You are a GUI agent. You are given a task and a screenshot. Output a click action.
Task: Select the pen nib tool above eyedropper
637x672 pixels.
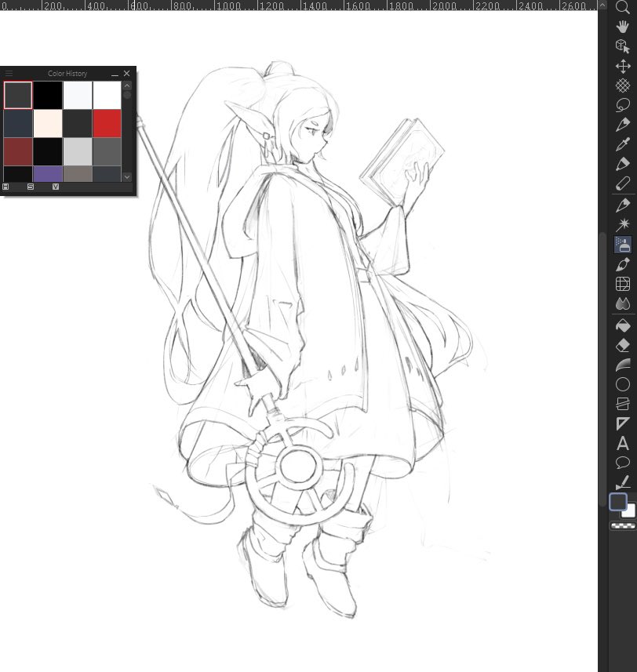(x=622, y=125)
